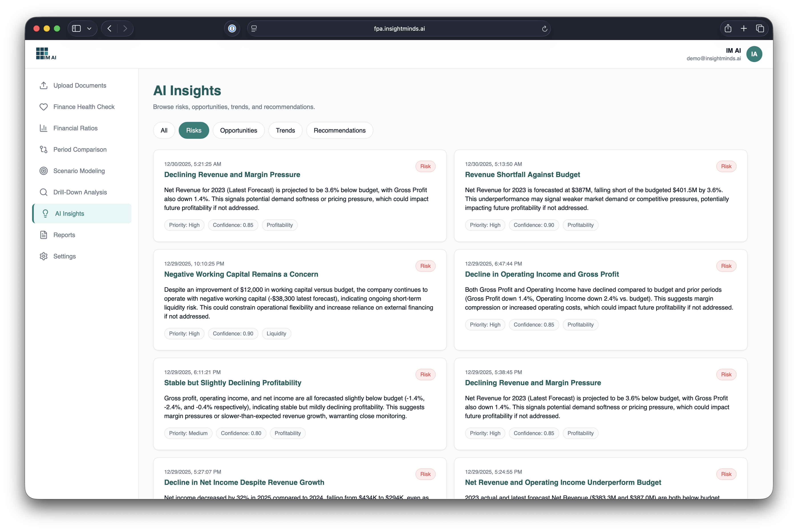Image resolution: width=798 pixels, height=532 pixels.
Task: Open Finance Health Check heart icon
Action: point(43,107)
